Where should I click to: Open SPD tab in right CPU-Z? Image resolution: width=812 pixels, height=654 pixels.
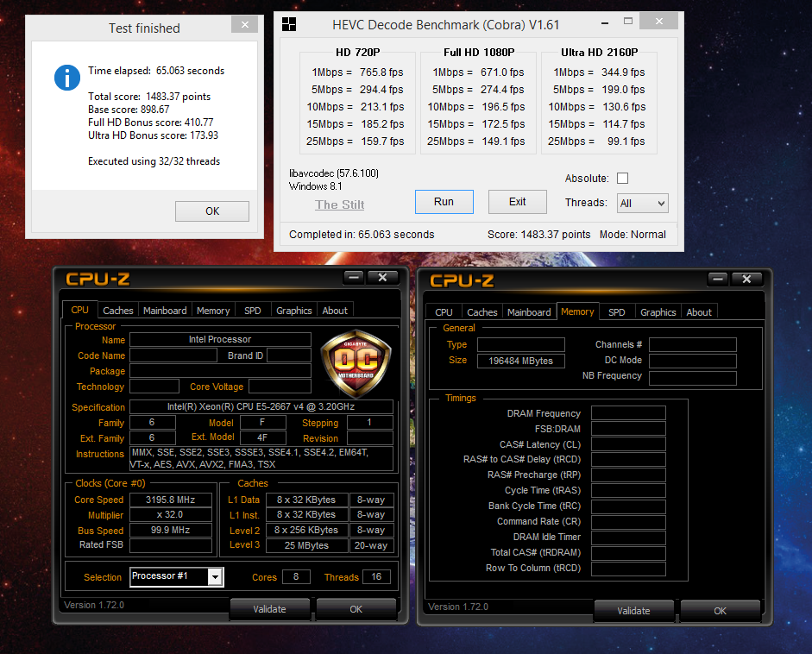pos(617,311)
